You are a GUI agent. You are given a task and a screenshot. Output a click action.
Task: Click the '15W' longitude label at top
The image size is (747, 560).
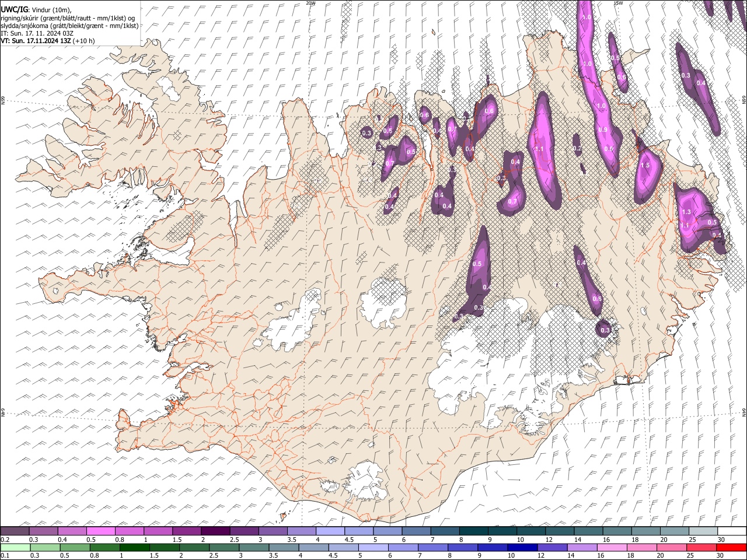point(618,3)
